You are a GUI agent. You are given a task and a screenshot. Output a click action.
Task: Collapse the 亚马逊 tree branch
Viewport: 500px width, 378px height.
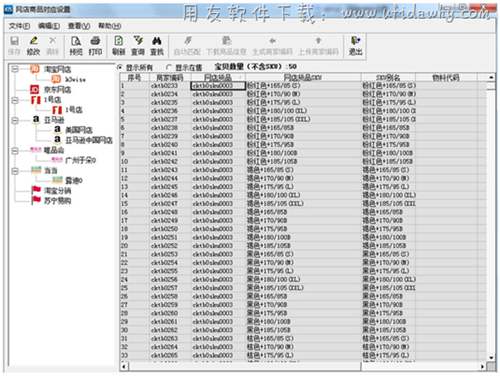coord(15,120)
